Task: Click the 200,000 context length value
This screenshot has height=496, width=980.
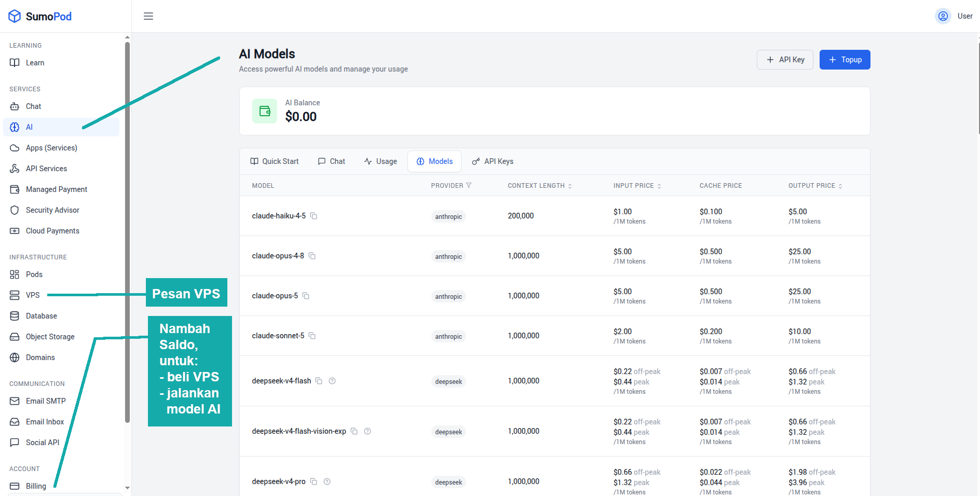Action: click(x=521, y=216)
